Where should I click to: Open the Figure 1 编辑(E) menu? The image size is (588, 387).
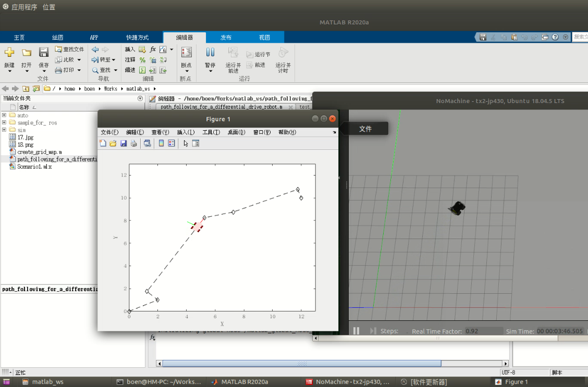(x=135, y=132)
